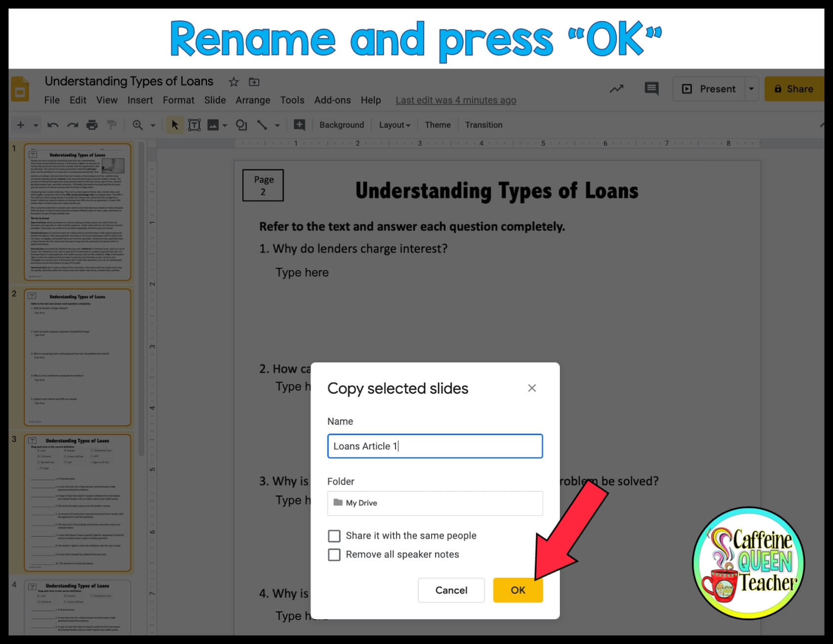The height and width of the screenshot is (644, 833).
Task: Open the activity dashboard trend icon
Action: click(x=616, y=89)
